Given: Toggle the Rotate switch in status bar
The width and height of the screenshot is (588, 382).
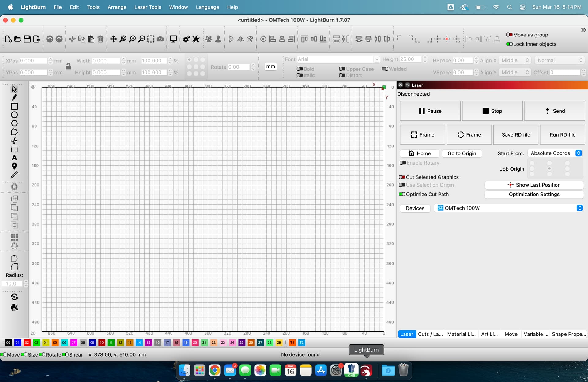Looking at the screenshot, I should [x=42, y=354].
